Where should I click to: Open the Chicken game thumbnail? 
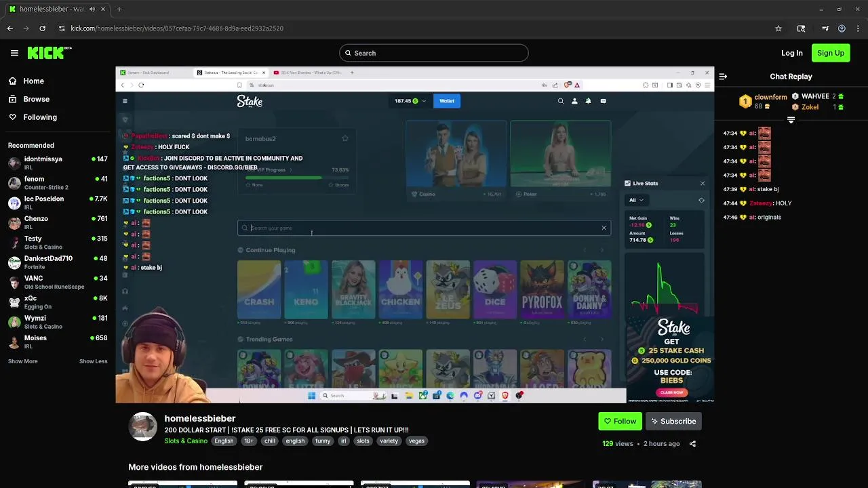point(400,289)
